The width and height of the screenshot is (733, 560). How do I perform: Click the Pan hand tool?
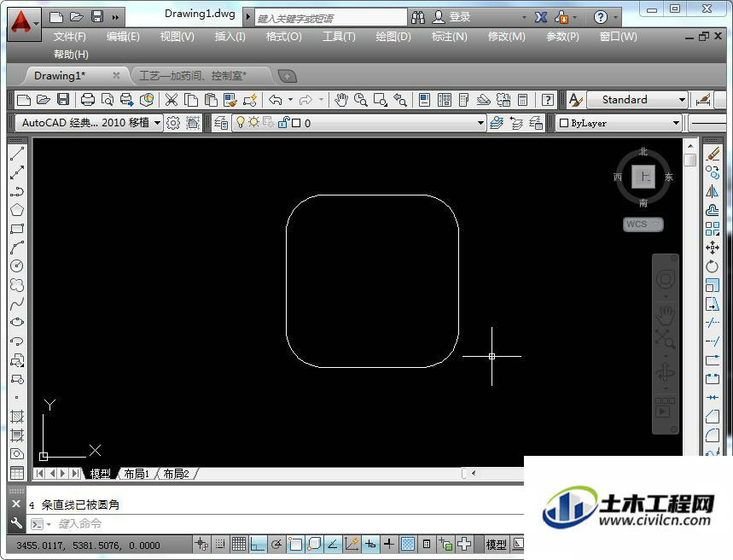(x=341, y=100)
